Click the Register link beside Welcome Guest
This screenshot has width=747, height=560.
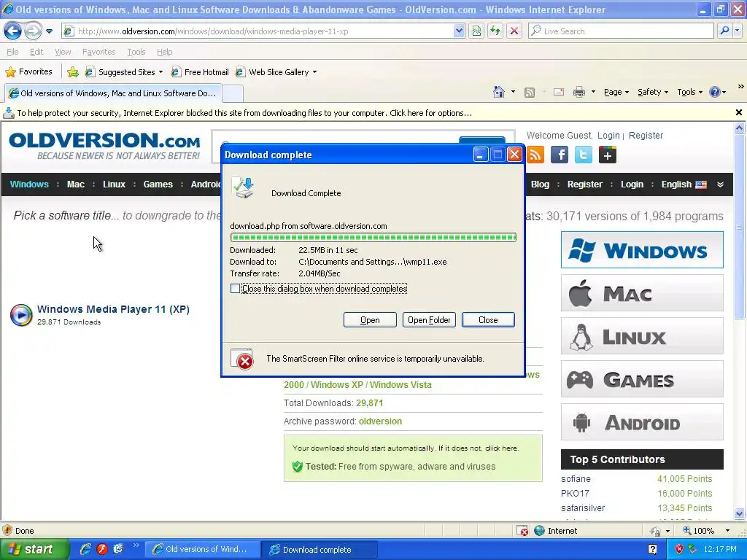646,136
